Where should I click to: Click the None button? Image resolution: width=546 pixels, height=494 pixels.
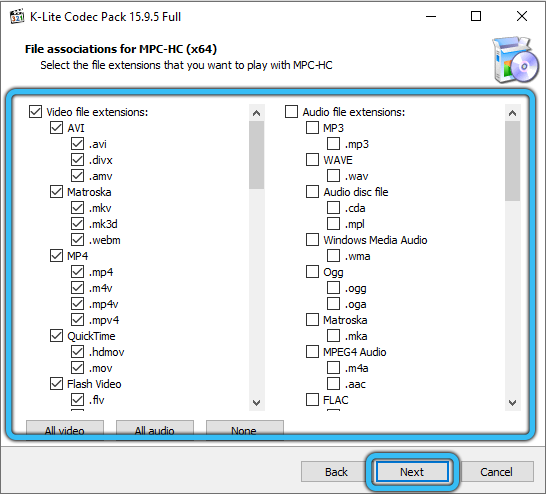coord(245,430)
